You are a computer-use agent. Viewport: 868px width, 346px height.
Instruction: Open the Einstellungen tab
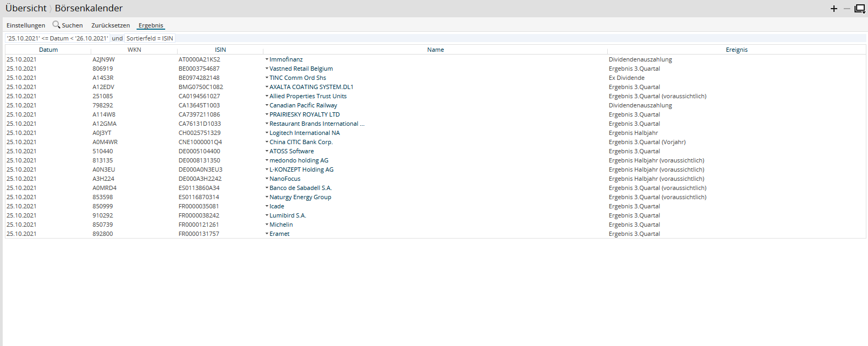point(26,25)
